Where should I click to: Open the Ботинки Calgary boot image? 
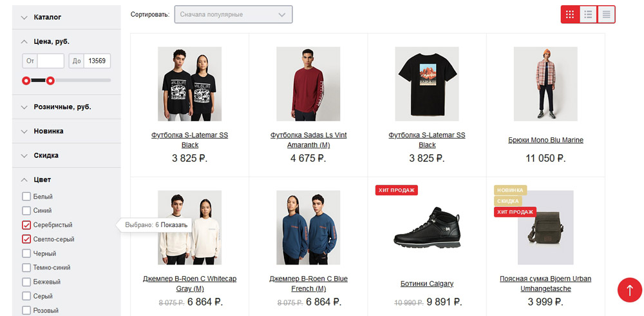427,229
